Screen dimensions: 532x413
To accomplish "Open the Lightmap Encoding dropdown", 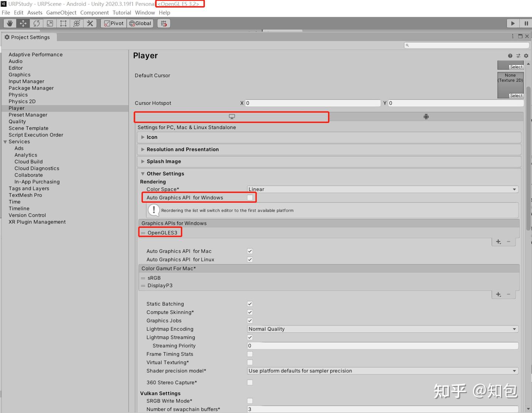I will [382, 329].
